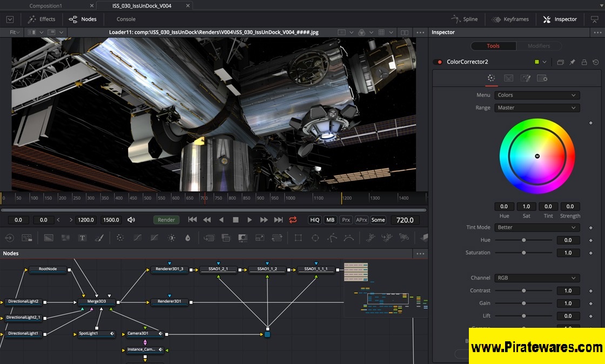This screenshot has height=364, width=605.
Task: Toggle HiQ high quality mode
Action: point(314,220)
